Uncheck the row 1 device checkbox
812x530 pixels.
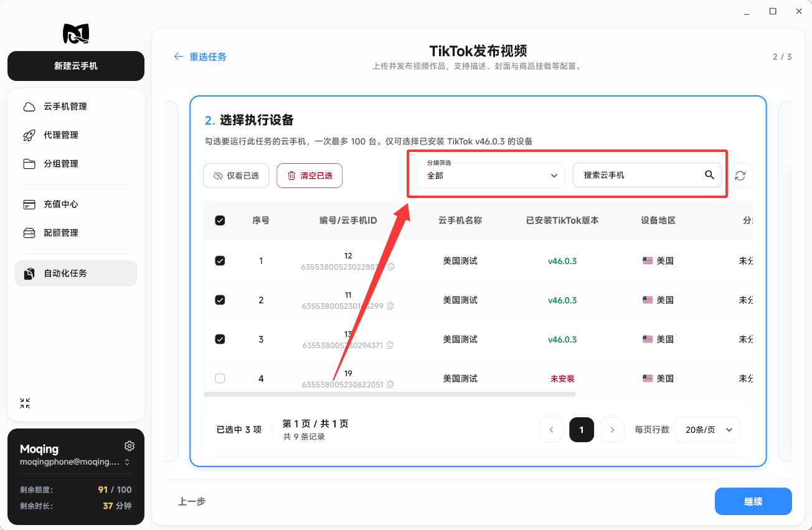(x=220, y=261)
